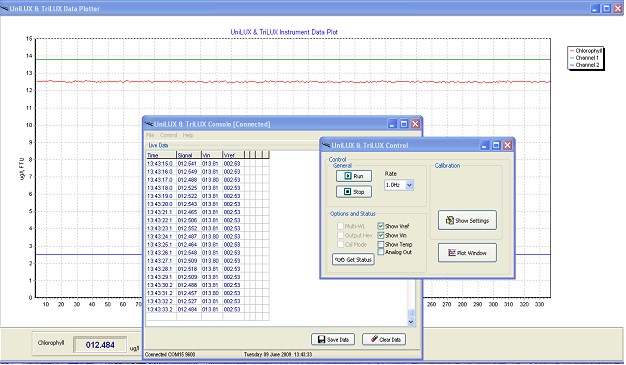Maximize the Console window
The image size is (626, 365).
point(404,124)
